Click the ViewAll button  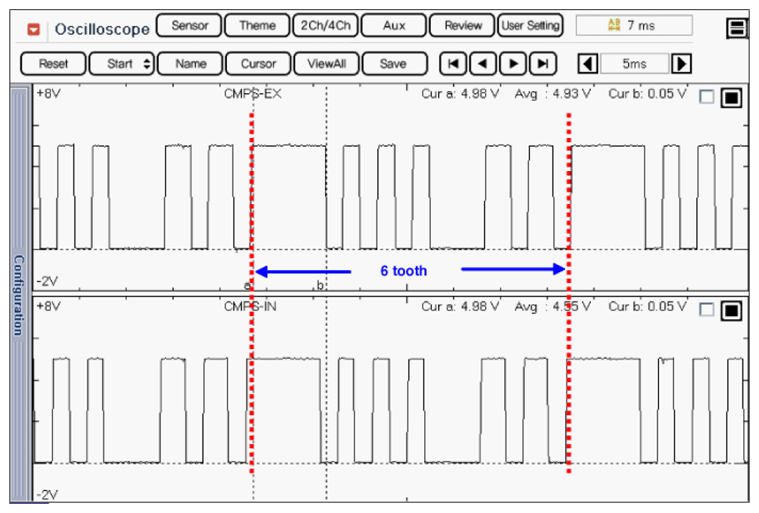[326, 64]
